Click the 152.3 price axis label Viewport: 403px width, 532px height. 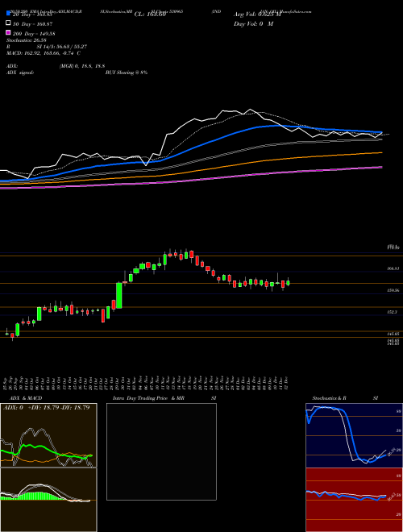393,312
